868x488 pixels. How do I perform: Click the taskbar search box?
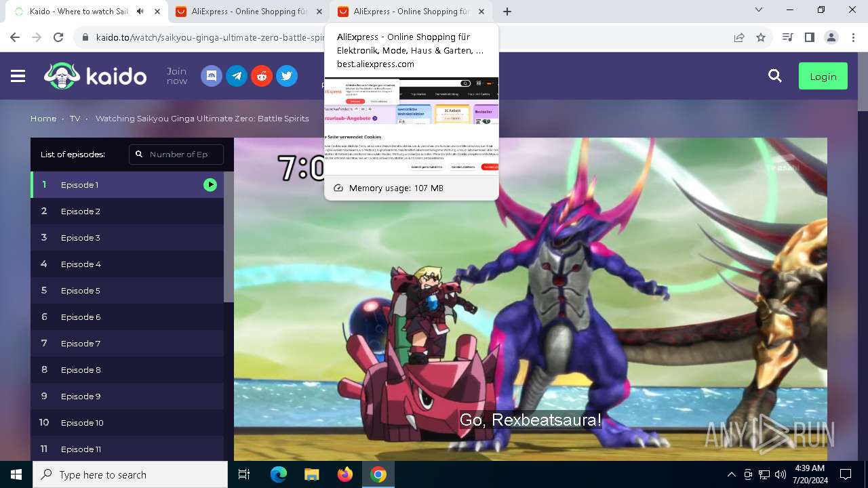coord(130,474)
